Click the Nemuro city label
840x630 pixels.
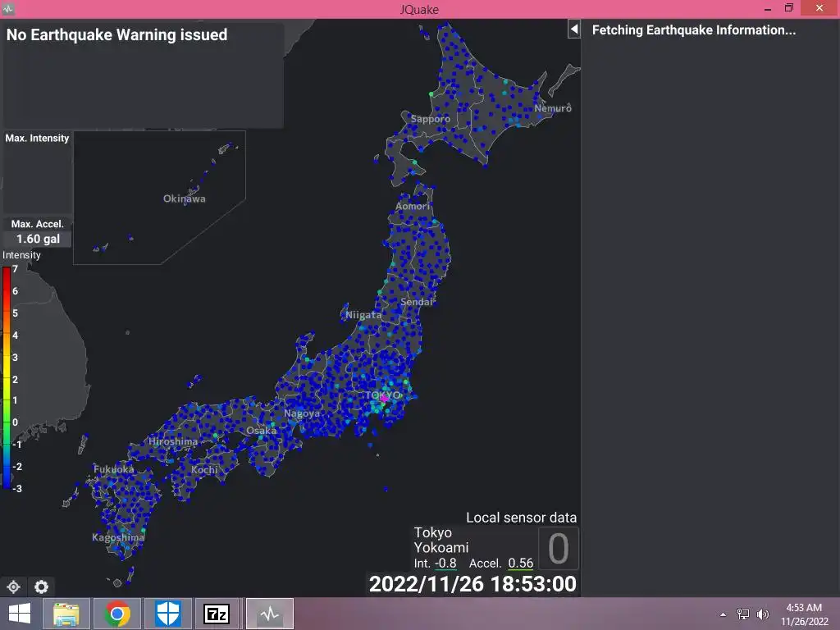[x=553, y=108]
